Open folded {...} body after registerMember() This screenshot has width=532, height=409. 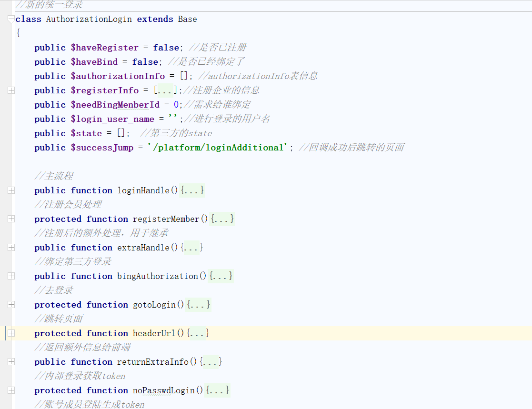coord(222,219)
